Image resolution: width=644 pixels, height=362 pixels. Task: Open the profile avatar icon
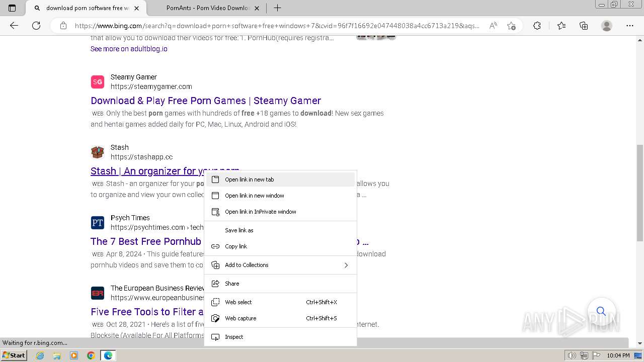pos(607,26)
